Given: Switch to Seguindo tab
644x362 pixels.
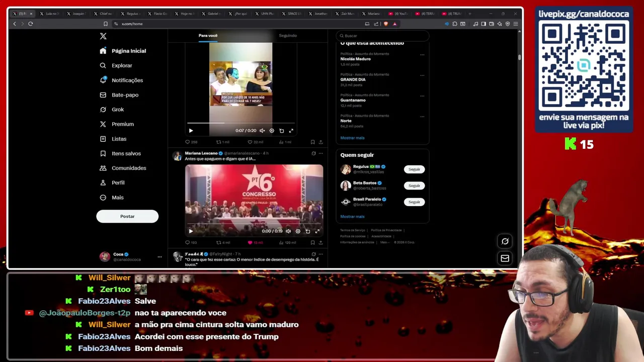Looking at the screenshot, I should (x=288, y=36).
